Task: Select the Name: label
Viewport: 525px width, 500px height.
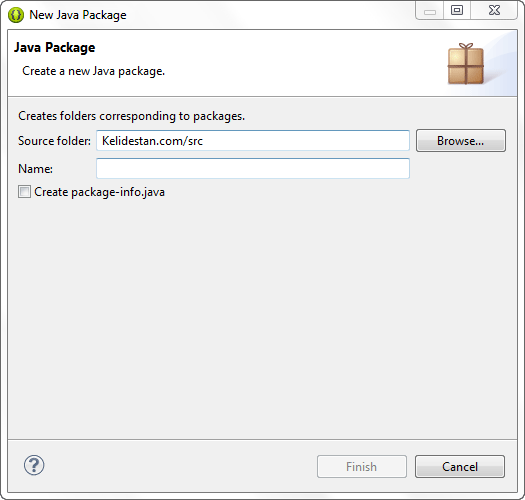Action: [x=35, y=169]
